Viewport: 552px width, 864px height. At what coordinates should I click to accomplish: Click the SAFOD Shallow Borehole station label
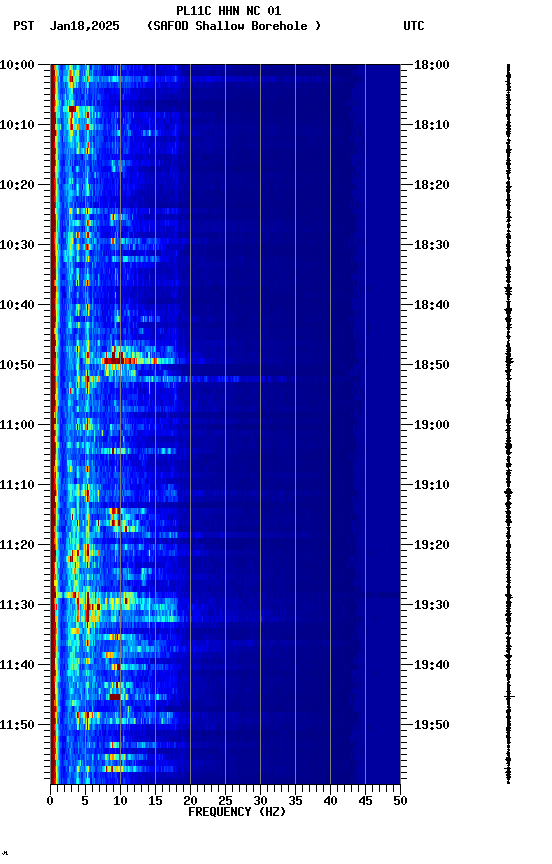point(234,26)
